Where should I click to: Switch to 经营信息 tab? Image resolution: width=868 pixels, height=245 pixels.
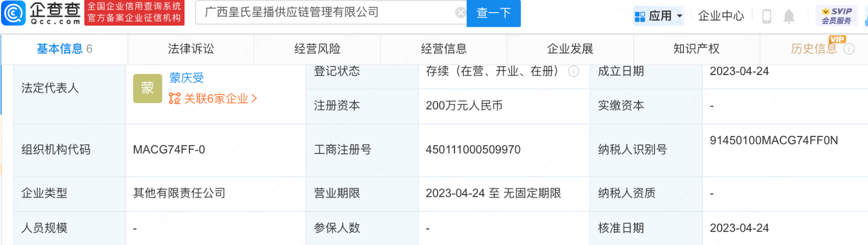pyautogui.click(x=444, y=49)
